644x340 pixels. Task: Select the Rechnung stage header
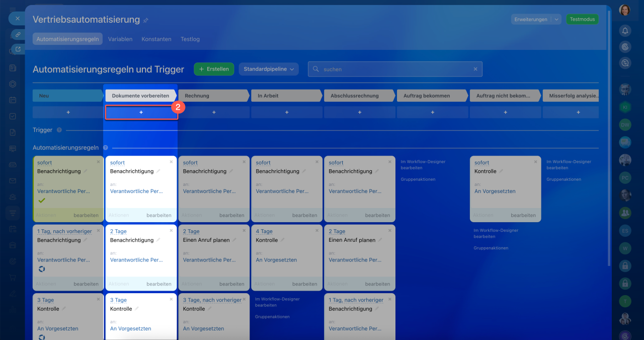(214, 96)
